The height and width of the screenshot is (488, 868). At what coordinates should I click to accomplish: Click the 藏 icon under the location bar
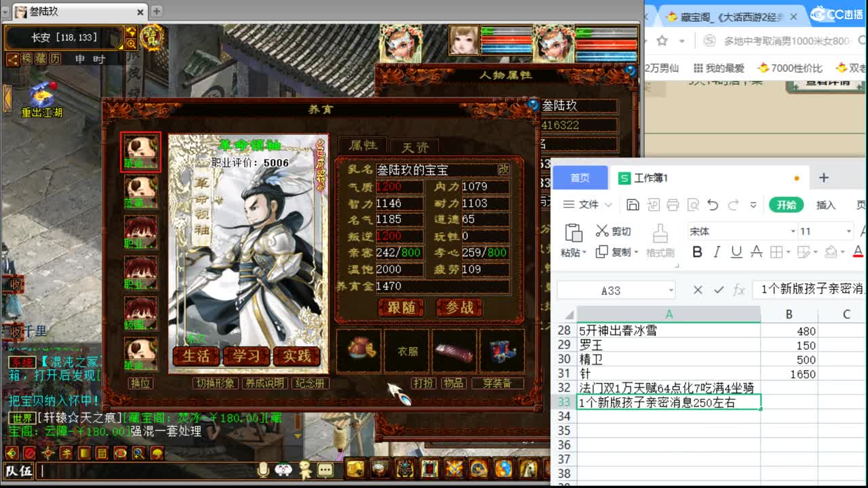41,59
